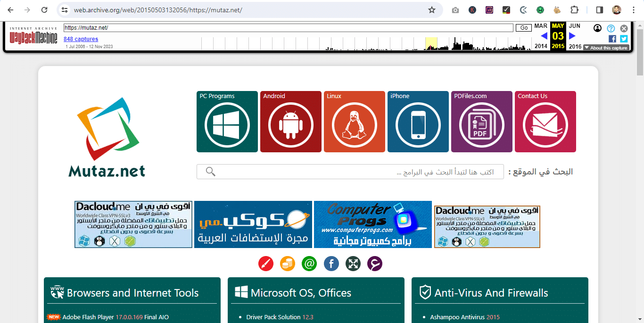Open the PC Programs Windows tile
Image resolution: width=644 pixels, height=323 pixels.
click(x=227, y=122)
